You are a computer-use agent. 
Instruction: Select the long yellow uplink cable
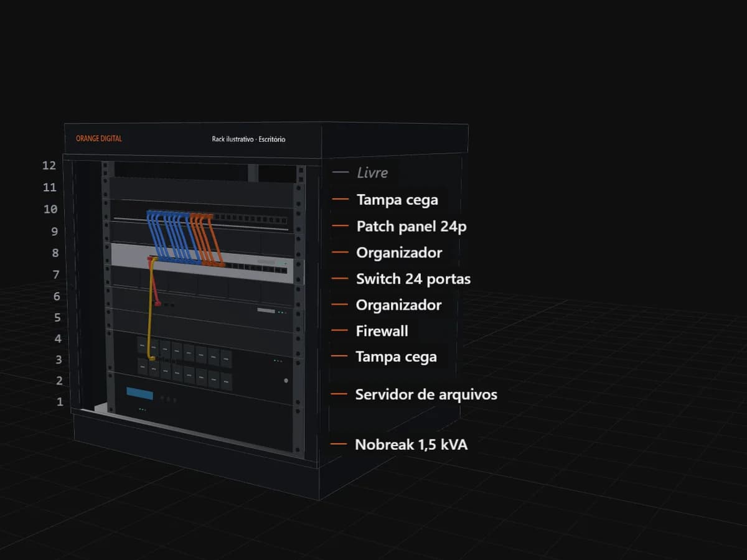[151, 309]
